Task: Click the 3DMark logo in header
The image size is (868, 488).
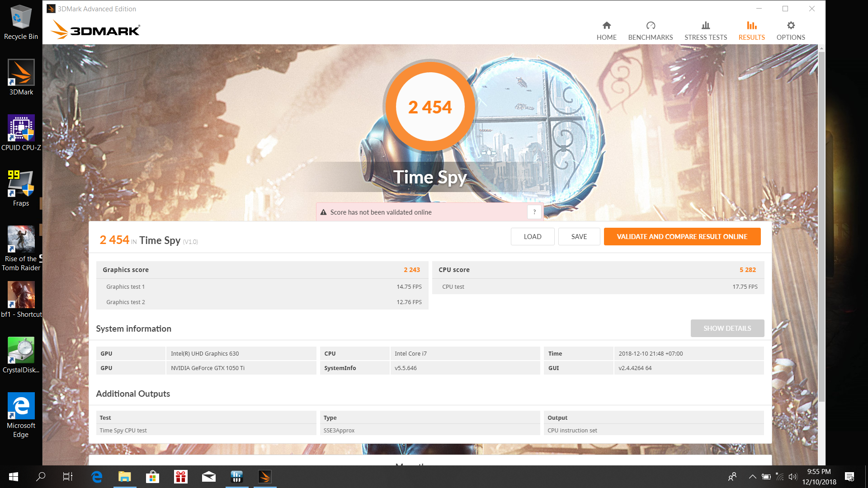Action: pyautogui.click(x=95, y=30)
